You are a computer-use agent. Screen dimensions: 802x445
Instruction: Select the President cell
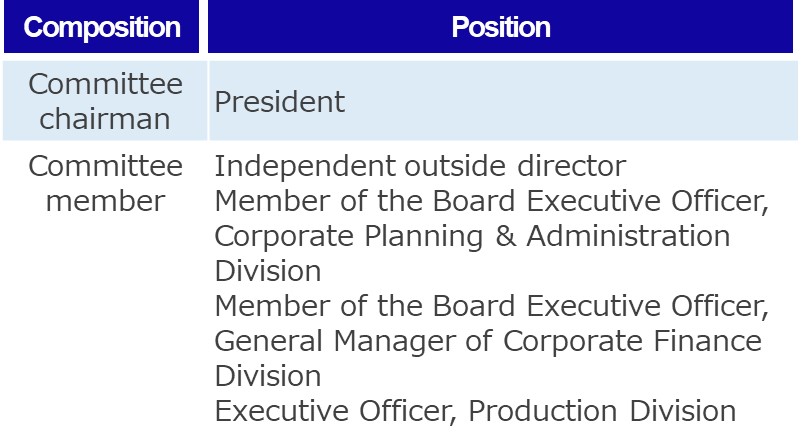(280, 102)
